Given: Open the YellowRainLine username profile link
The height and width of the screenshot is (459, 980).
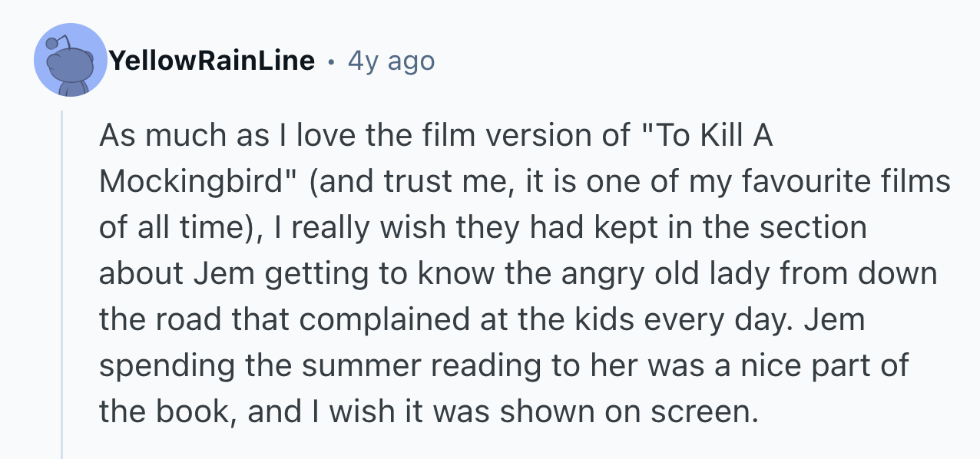Looking at the screenshot, I should pyautogui.click(x=212, y=61).
